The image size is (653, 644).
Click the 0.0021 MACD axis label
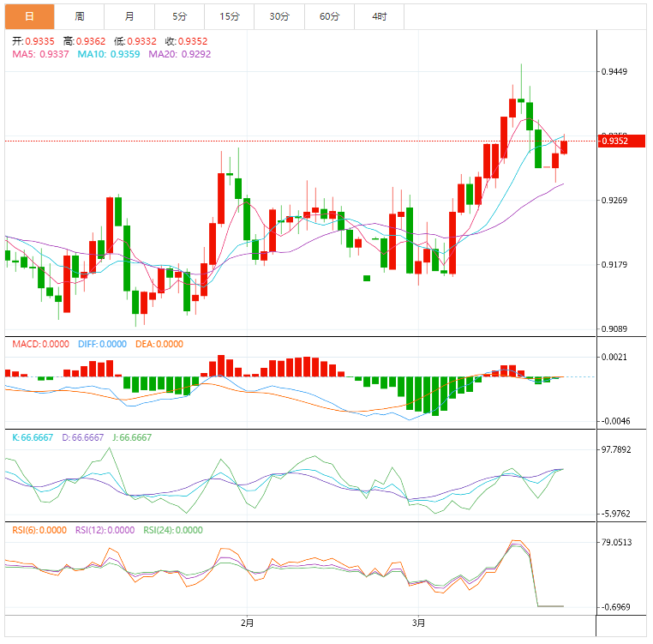(614, 358)
